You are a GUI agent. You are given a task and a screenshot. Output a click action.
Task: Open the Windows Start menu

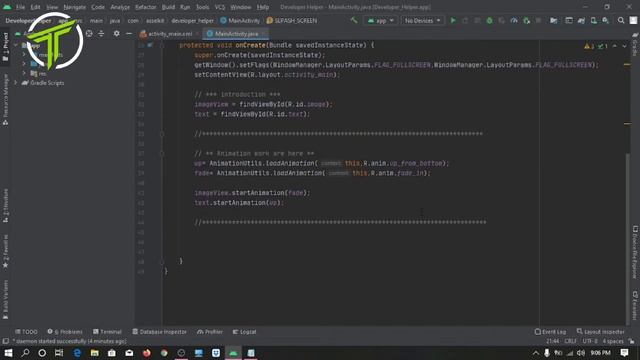click(x=8, y=353)
